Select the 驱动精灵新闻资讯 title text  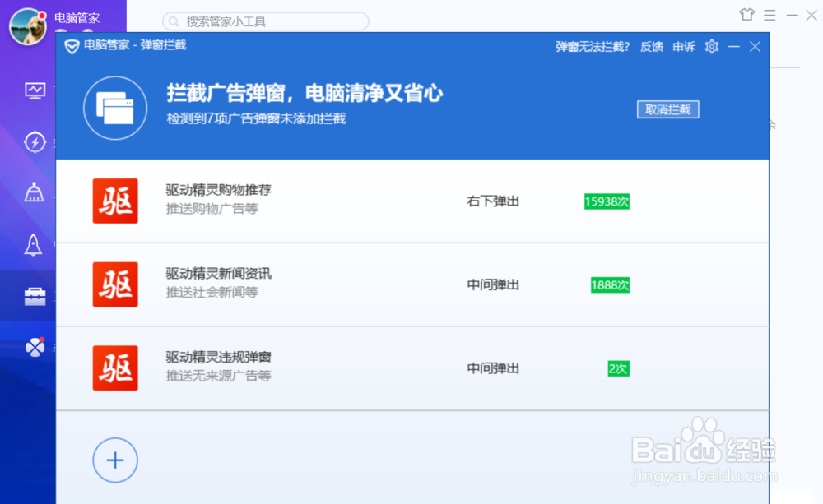click(x=218, y=273)
